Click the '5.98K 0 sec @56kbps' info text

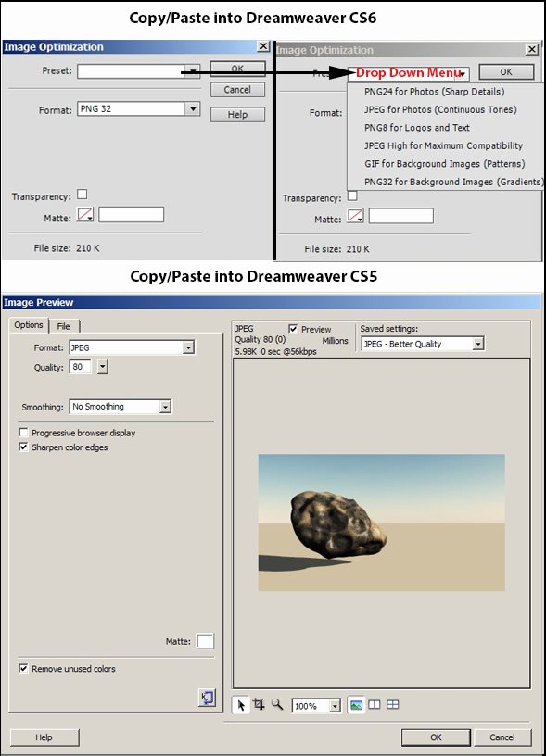coord(276,352)
